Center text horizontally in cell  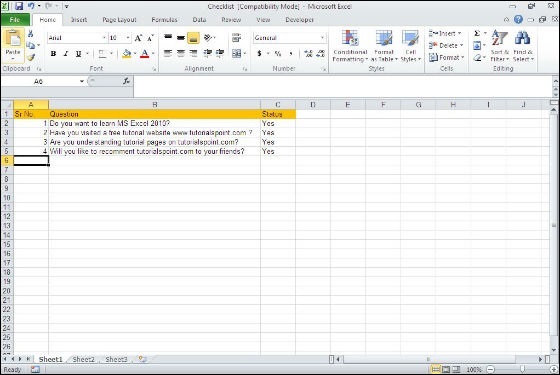click(x=181, y=54)
